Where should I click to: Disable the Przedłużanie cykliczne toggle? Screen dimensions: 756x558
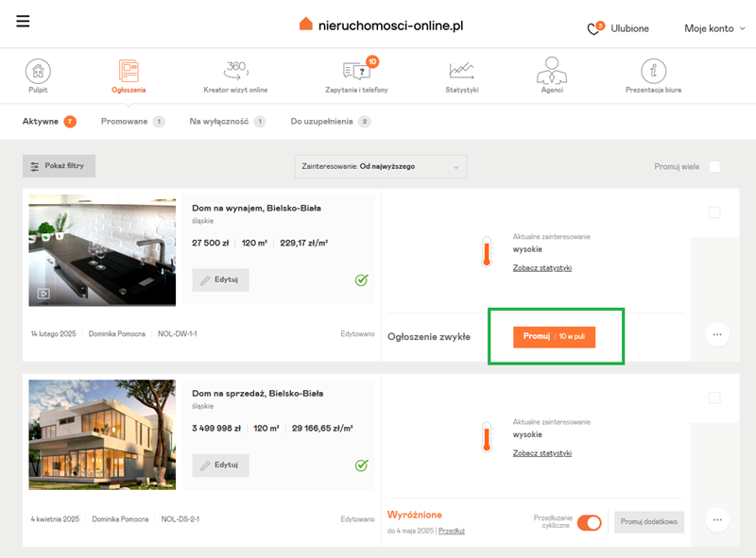point(589,522)
